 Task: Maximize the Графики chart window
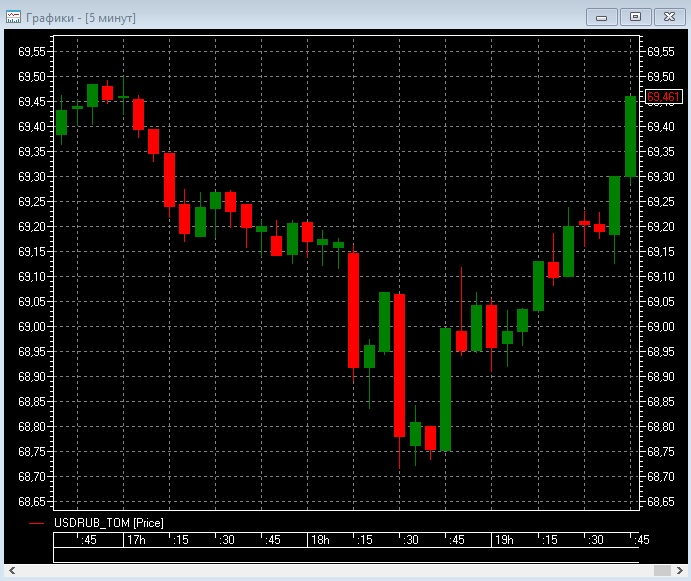click(635, 17)
